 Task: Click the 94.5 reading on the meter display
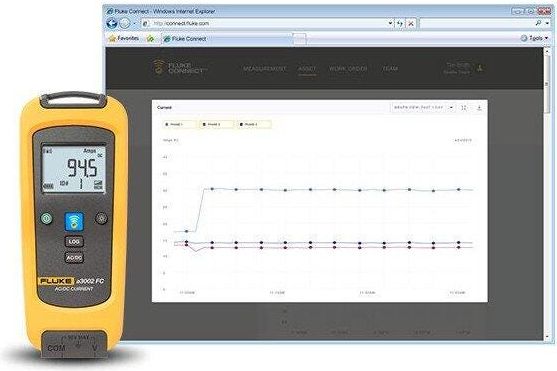click(82, 168)
